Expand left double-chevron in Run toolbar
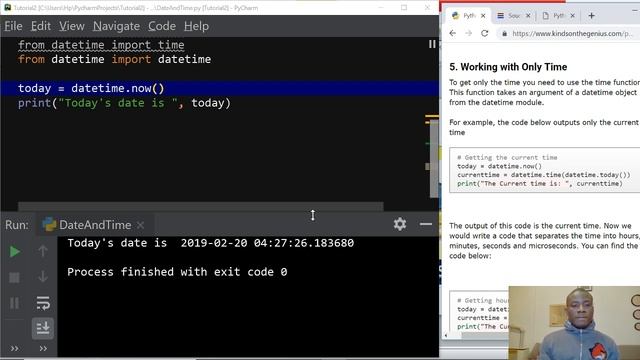Screen dimensions: 640x360 (x=14, y=349)
